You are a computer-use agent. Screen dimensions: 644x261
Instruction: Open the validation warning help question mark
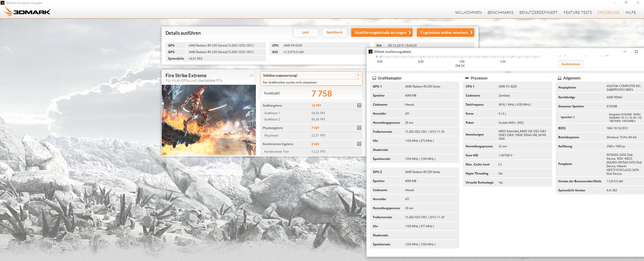pyautogui.click(x=358, y=75)
